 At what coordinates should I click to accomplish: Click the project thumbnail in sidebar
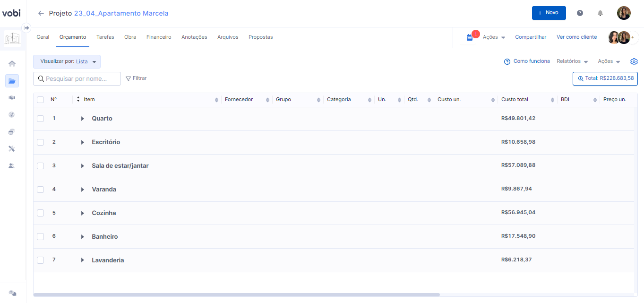[x=12, y=39]
